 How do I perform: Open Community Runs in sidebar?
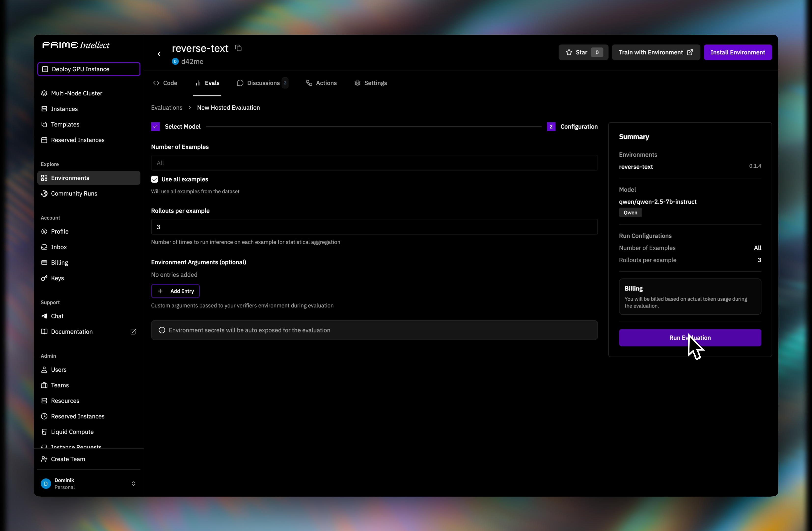click(74, 193)
